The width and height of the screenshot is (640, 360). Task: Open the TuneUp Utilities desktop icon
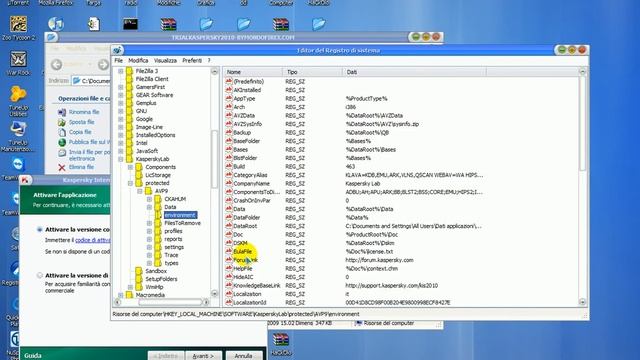click(18, 94)
